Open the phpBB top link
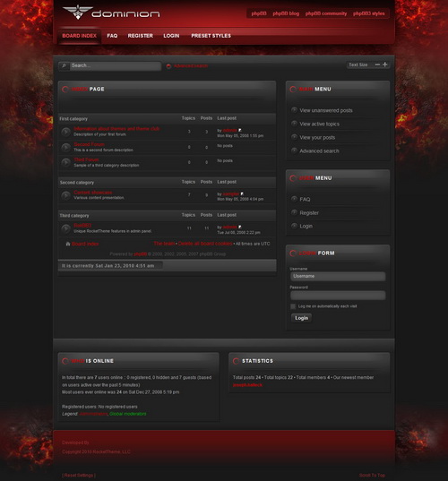448x481 pixels. point(259,13)
